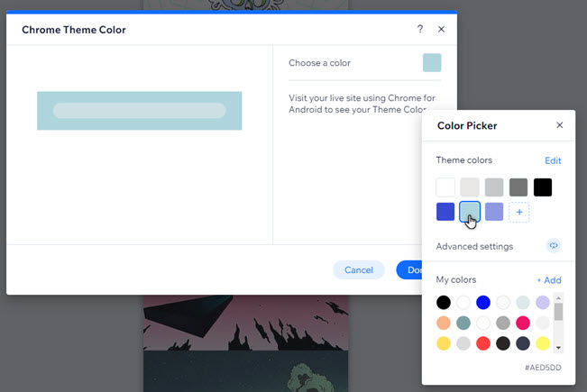This screenshot has height=392, width=587.
Task: Select the royal blue theme color square
Action: click(445, 212)
